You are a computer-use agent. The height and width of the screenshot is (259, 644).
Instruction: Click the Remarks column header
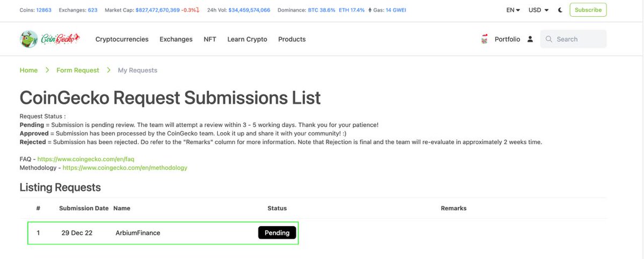(x=453, y=208)
